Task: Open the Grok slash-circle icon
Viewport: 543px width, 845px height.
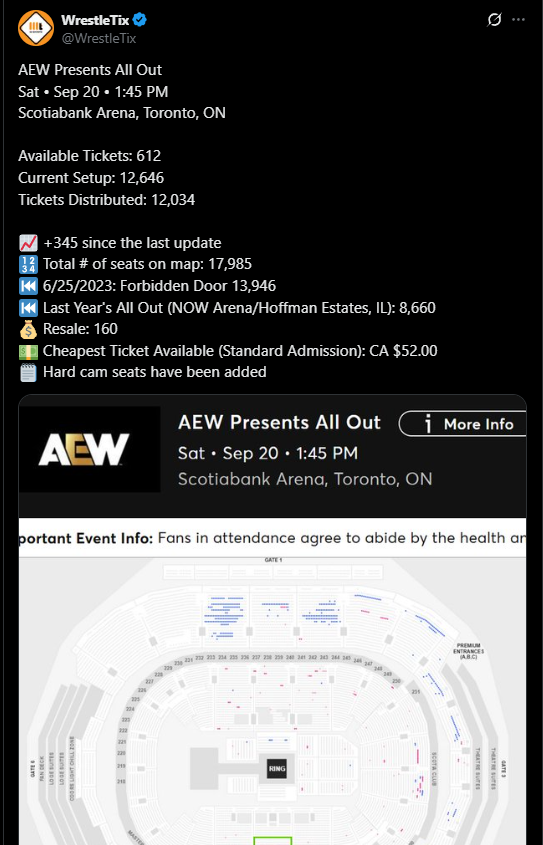Action: [x=494, y=20]
